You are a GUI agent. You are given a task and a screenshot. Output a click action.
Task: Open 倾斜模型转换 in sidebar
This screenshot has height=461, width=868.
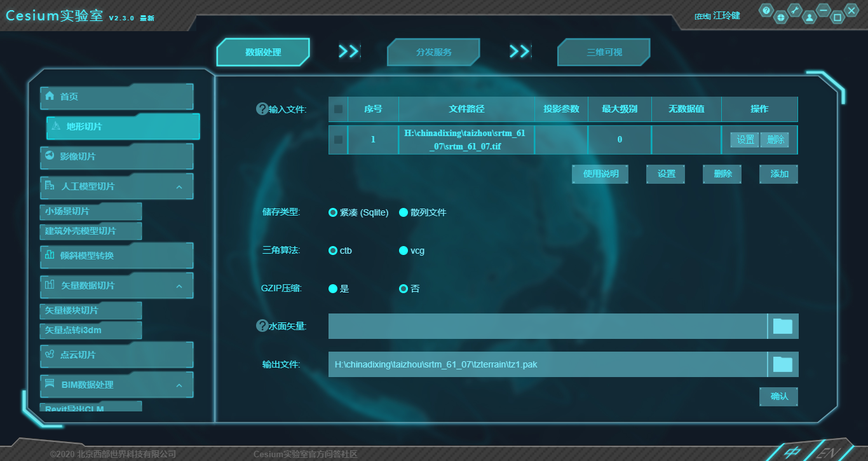click(117, 256)
